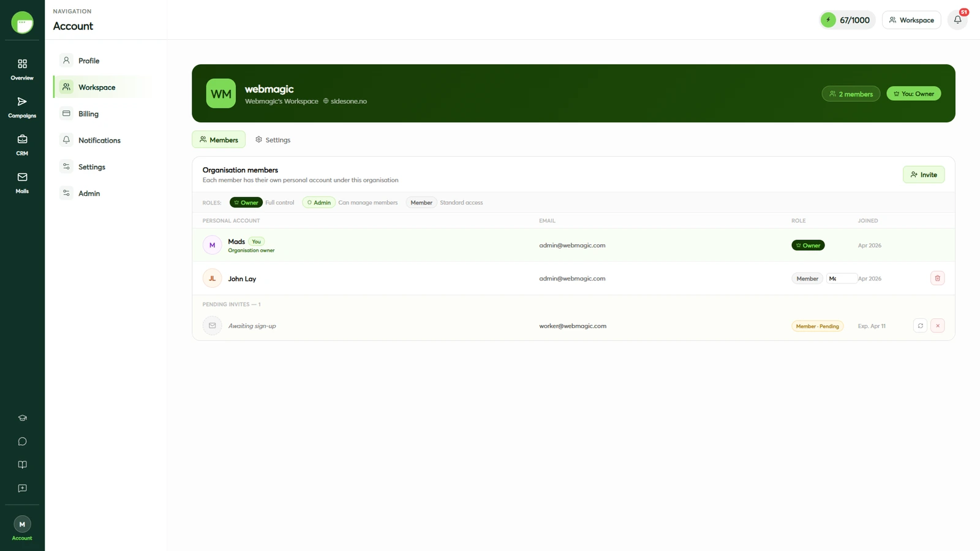Click the Mads name in members list
Screen dimensions: 980x551
236,241
